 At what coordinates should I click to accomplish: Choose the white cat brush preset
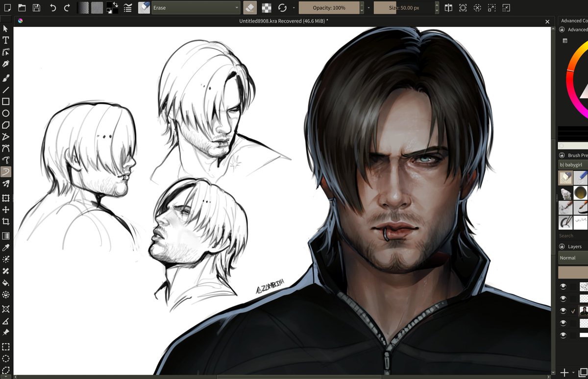point(565,193)
